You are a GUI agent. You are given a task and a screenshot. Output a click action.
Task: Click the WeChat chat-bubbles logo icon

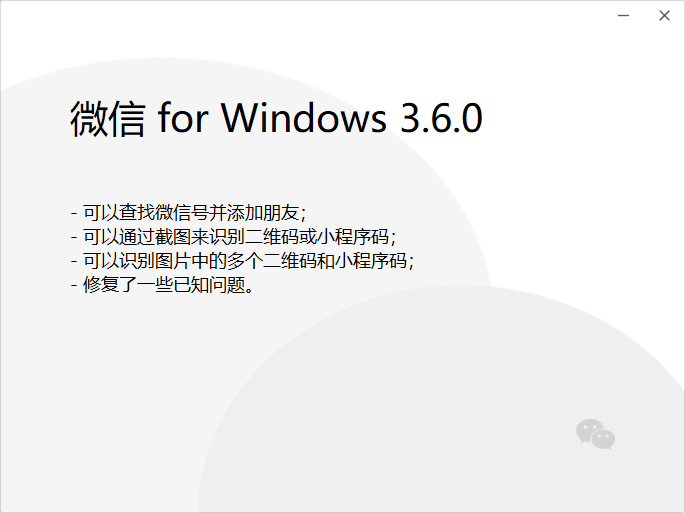595,434
